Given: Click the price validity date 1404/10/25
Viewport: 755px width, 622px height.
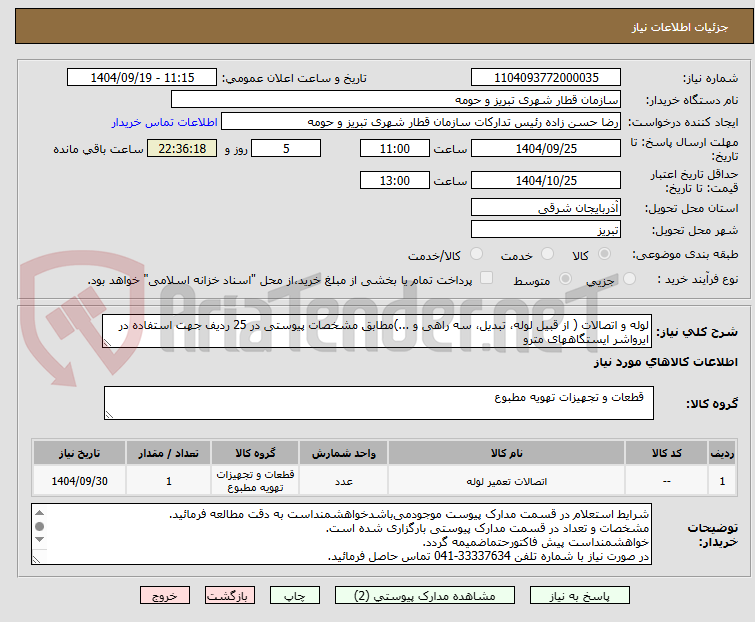Looking at the screenshot, I should coord(546,181).
